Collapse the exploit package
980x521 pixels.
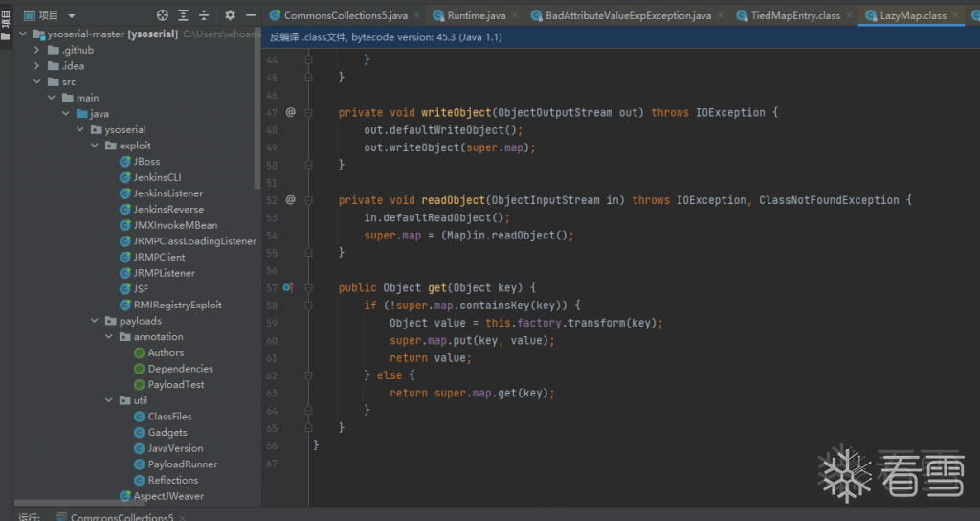95,146
